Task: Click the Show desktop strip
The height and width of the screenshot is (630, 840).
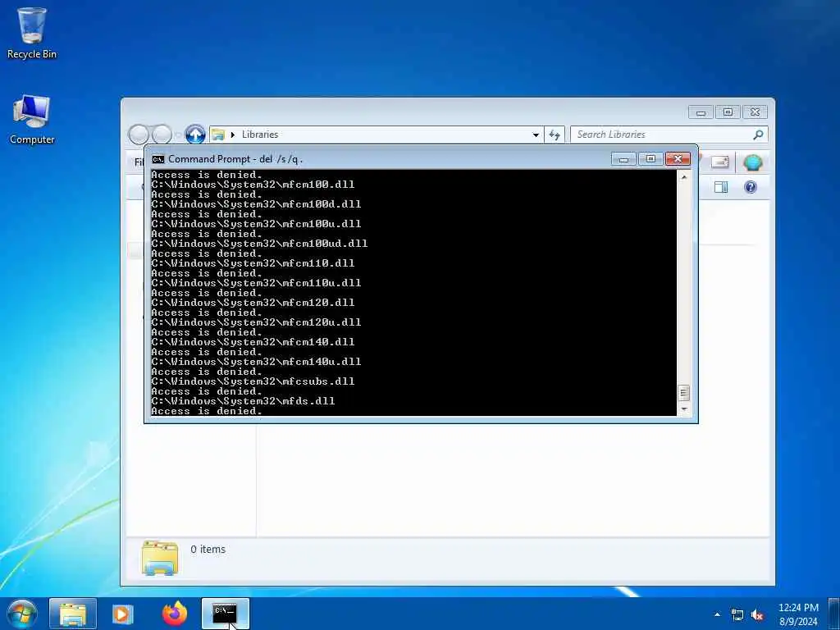Action: click(x=834, y=614)
